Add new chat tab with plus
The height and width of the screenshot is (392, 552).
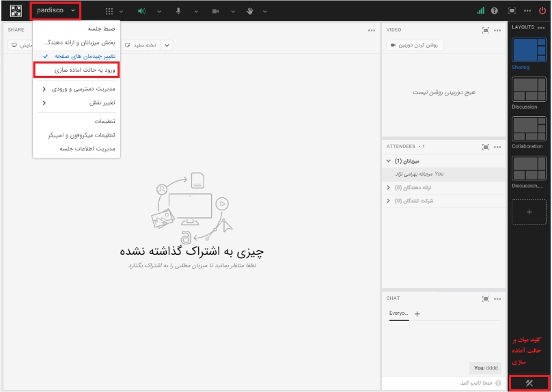(x=417, y=314)
